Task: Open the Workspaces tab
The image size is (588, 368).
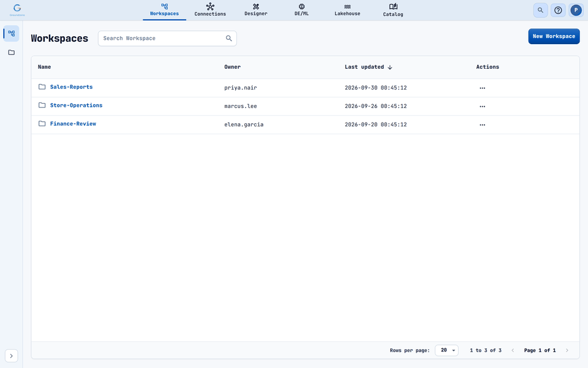Action: (164, 10)
